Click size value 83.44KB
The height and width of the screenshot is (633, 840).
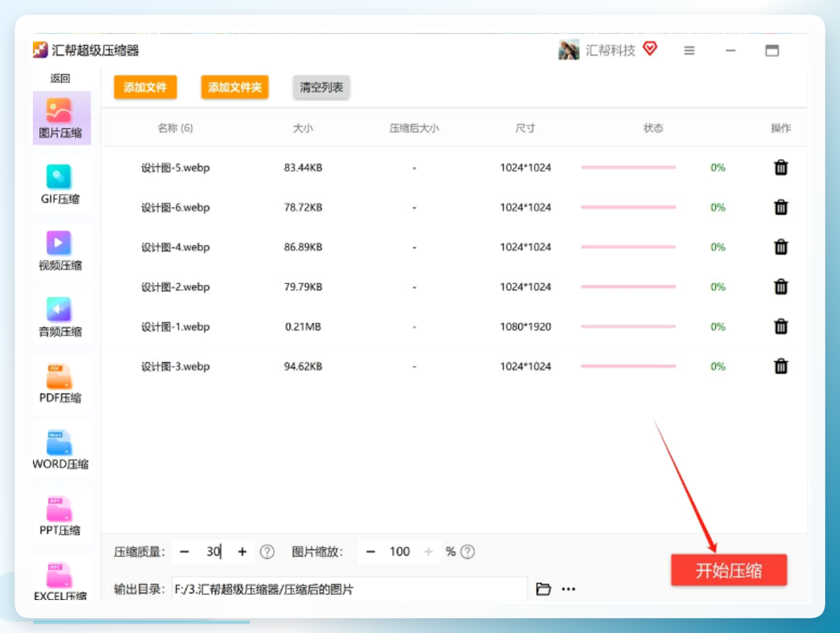(303, 168)
